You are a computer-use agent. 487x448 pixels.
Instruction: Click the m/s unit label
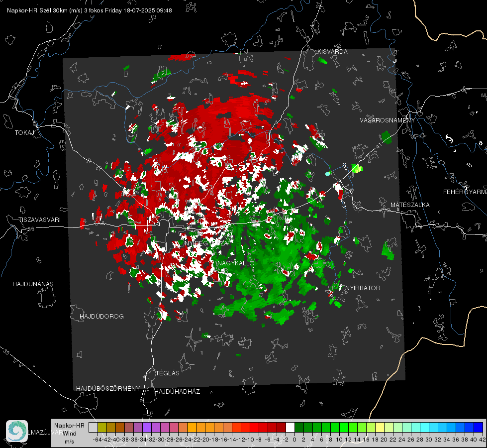pyautogui.click(x=69, y=442)
